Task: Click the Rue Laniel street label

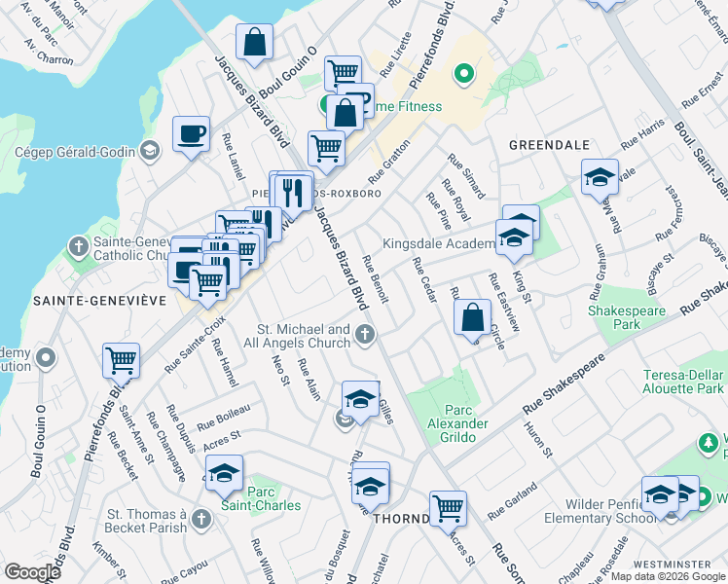Action: pyautogui.click(x=234, y=157)
